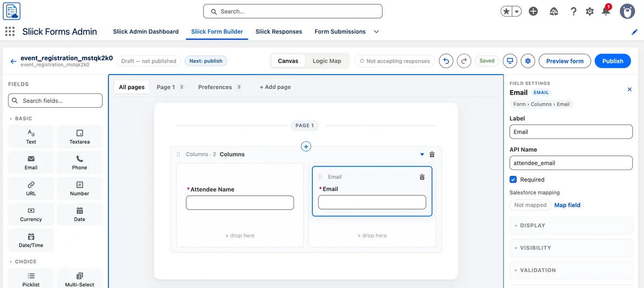
Task: Add the Picklist field type
Action: [31, 278]
